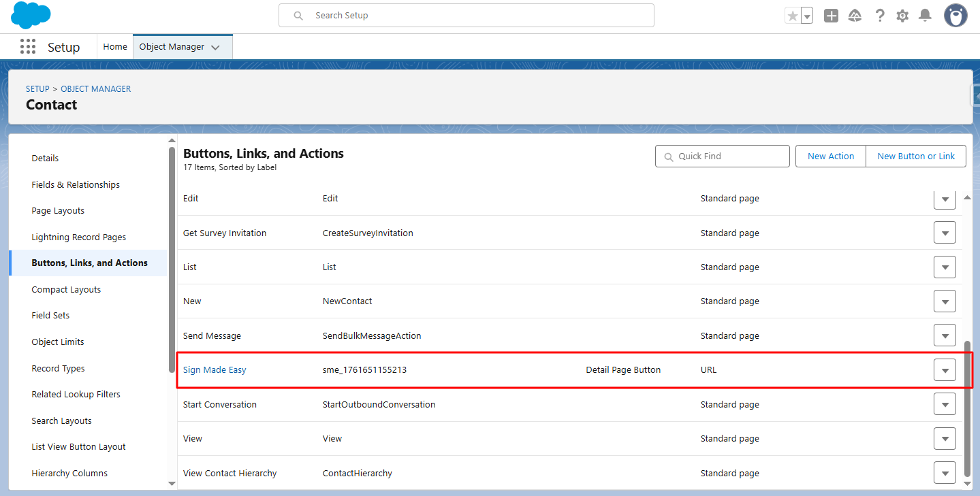980x496 pixels.
Task: Open your user avatar profile icon
Action: click(x=955, y=15)
